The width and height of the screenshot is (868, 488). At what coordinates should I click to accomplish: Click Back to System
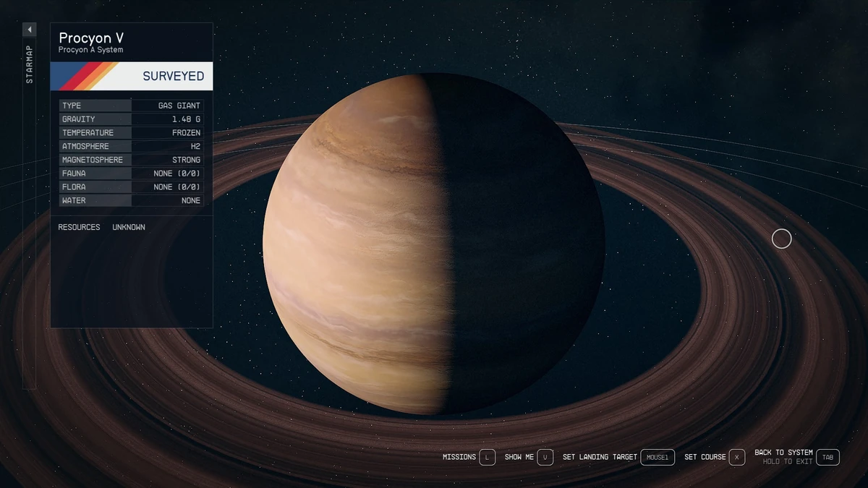point(783,453)
